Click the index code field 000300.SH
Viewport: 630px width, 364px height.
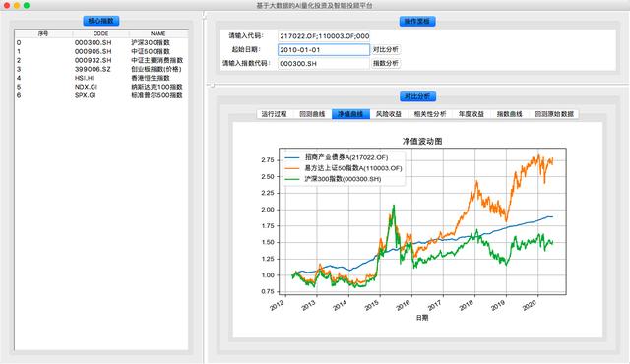point(324,63)
